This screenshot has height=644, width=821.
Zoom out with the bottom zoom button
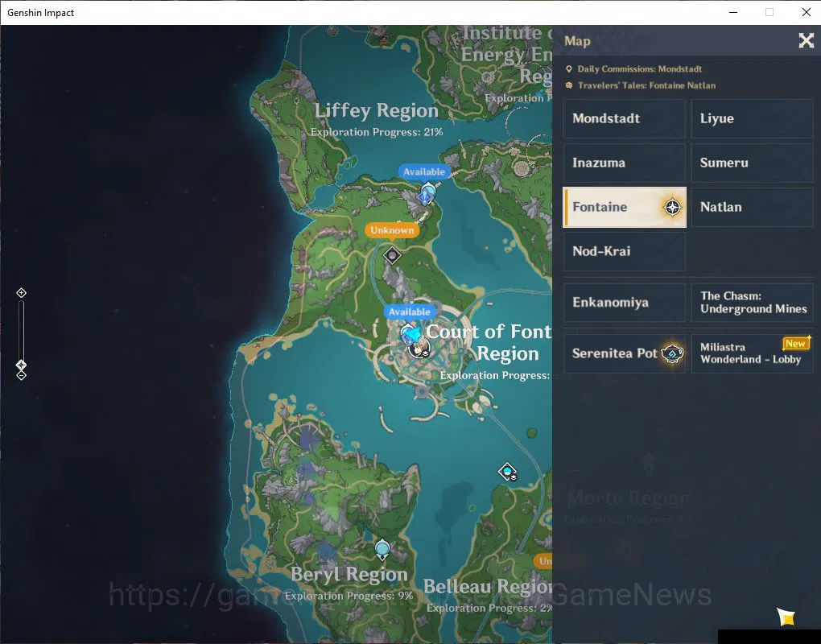click(22, 376)
